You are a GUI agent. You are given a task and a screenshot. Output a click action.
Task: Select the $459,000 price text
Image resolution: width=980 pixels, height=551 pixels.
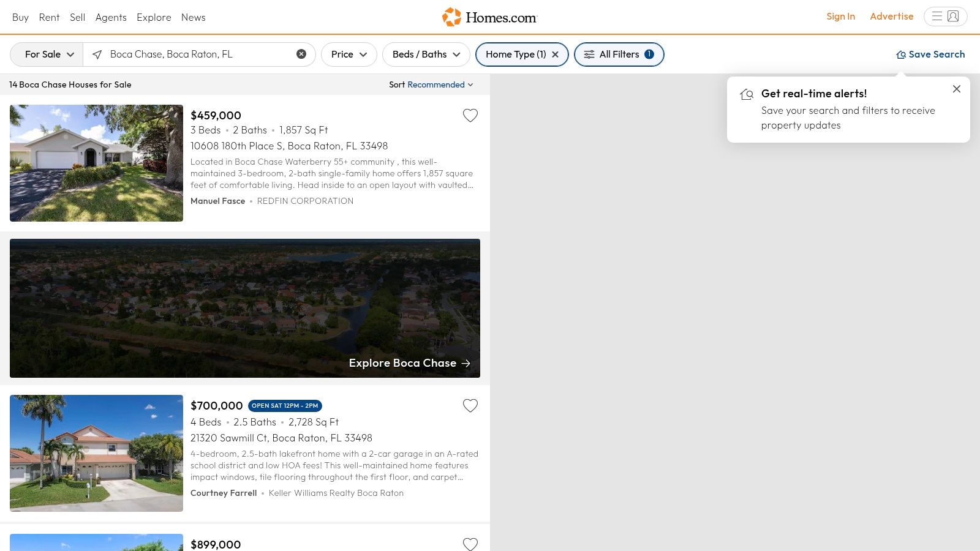coord(216,115)
